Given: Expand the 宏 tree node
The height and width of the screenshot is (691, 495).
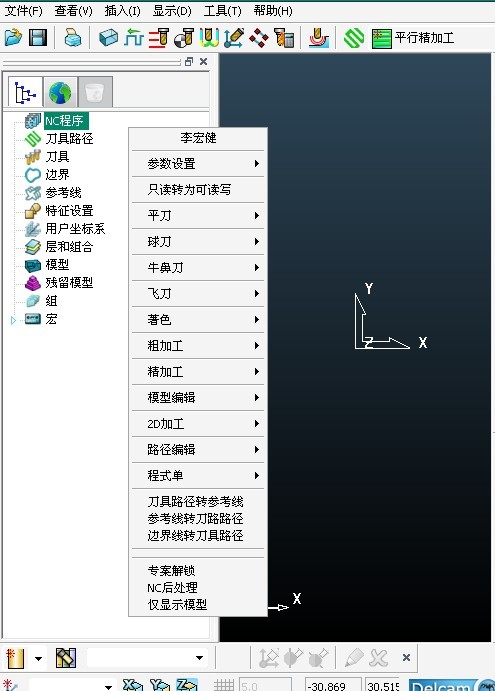Looking at the screenshot, I should 13,320.
